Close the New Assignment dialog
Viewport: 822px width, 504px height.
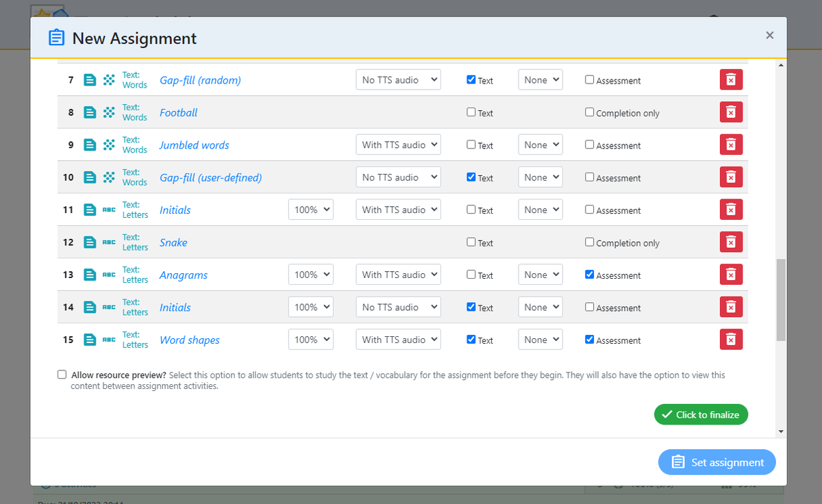tap(770, 35)
